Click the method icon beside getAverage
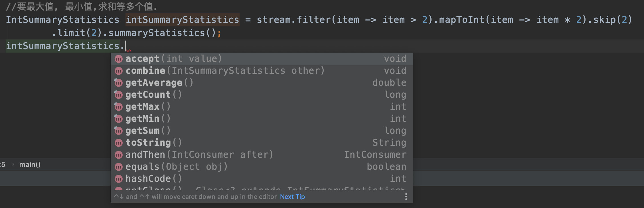This screenshot has height=208, width=644. click(x=118, y=83)
